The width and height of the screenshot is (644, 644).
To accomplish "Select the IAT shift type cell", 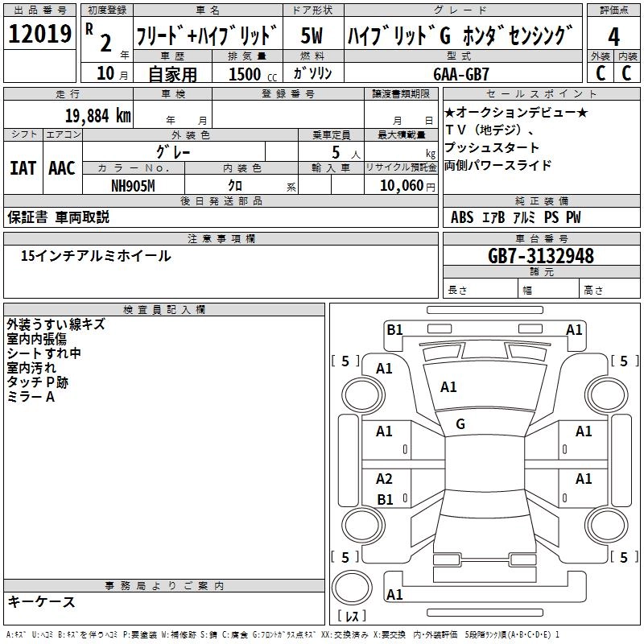I will 23,168.
